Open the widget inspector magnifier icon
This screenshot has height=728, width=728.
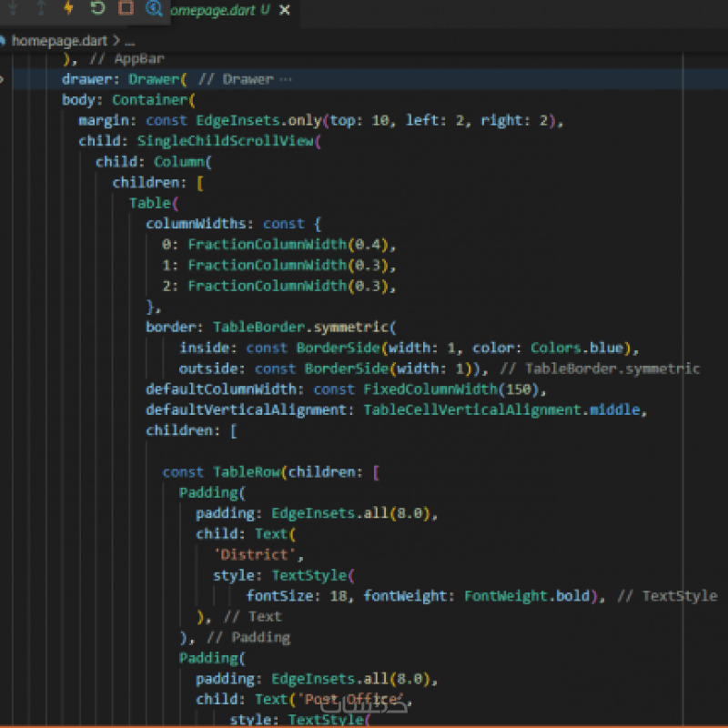[154, 9]
